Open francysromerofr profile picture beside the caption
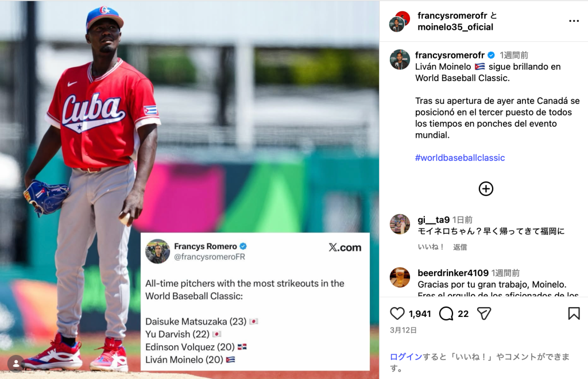 (400, 60)
